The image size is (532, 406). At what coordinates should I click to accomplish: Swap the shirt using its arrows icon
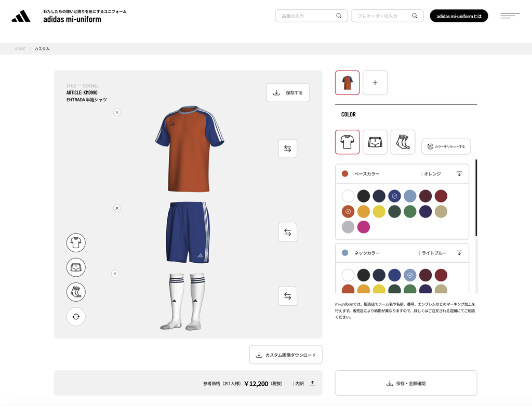click(x=287, y=148)
